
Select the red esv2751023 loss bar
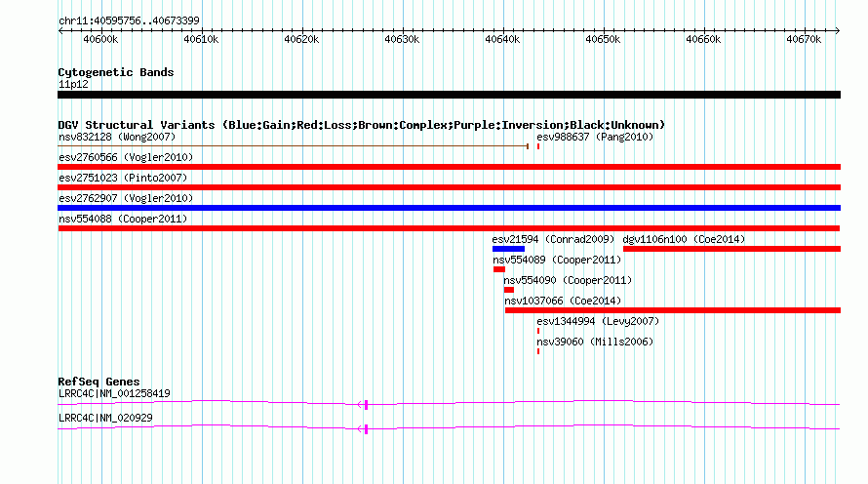click(x=449, y=187)
